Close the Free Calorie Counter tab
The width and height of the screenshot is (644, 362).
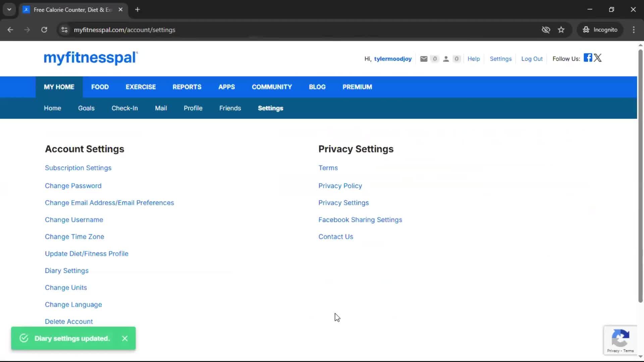[120, 10]
